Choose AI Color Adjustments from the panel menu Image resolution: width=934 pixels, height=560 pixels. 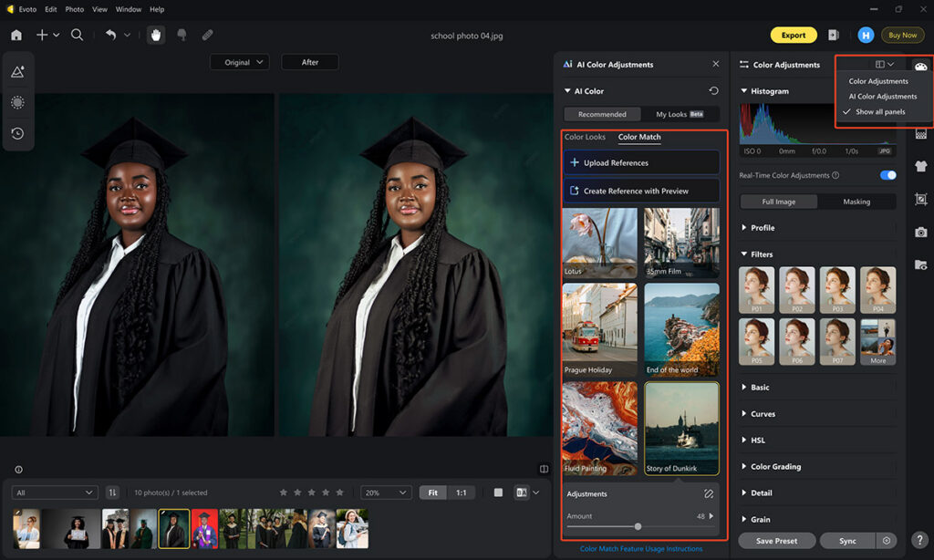[883, 97]
